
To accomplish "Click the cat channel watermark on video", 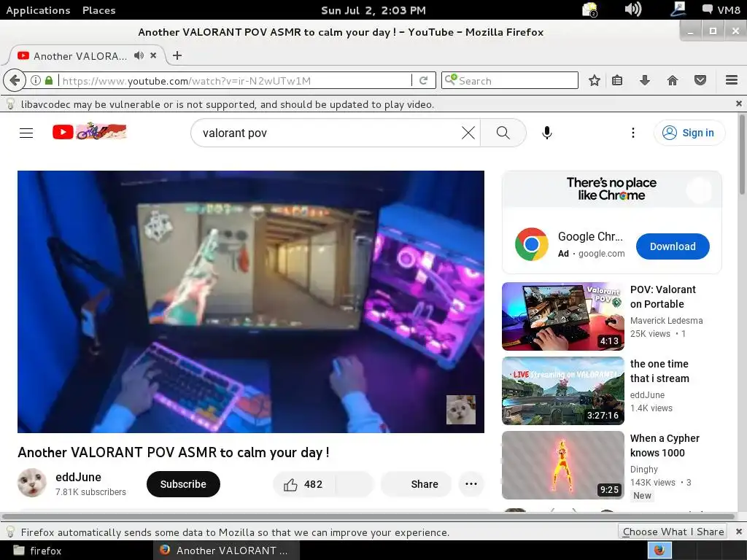I will click(461, 410).
